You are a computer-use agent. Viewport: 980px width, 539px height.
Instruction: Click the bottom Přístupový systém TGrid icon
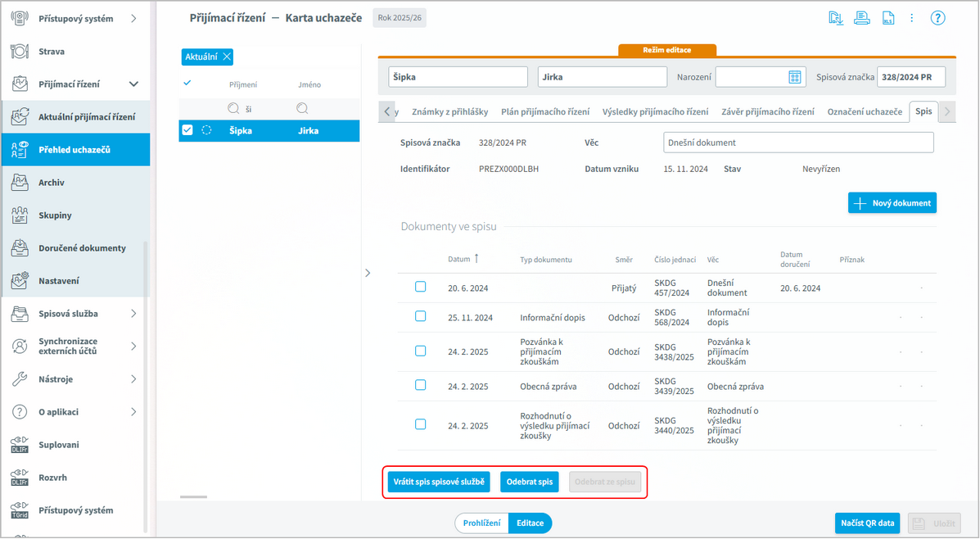(20, 510)
